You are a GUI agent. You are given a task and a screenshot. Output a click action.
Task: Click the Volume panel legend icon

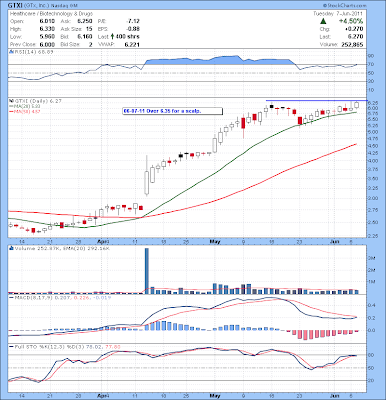click(11, 248)
